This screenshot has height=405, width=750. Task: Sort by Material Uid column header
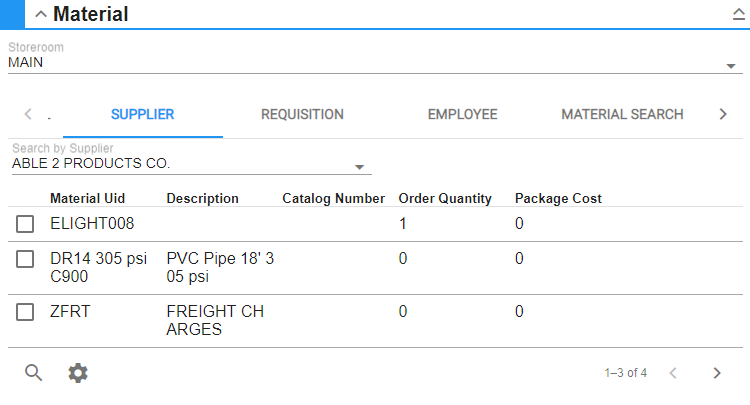87,199
